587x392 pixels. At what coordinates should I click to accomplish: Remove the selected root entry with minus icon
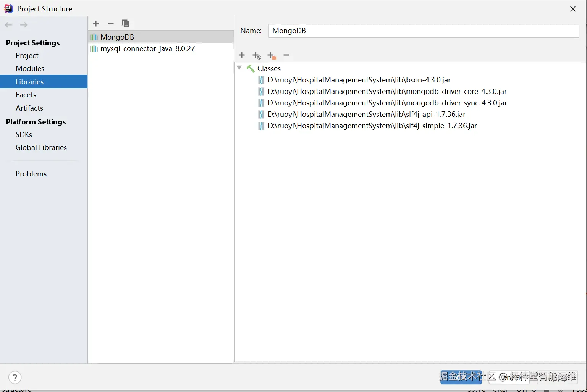point(286,55)
